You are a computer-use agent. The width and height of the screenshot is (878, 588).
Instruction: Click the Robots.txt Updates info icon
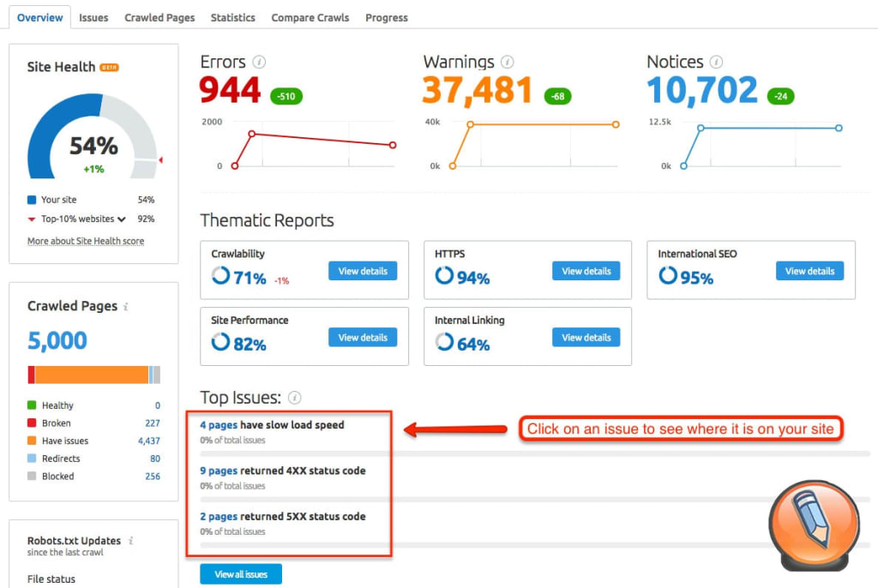pos(130,541)
